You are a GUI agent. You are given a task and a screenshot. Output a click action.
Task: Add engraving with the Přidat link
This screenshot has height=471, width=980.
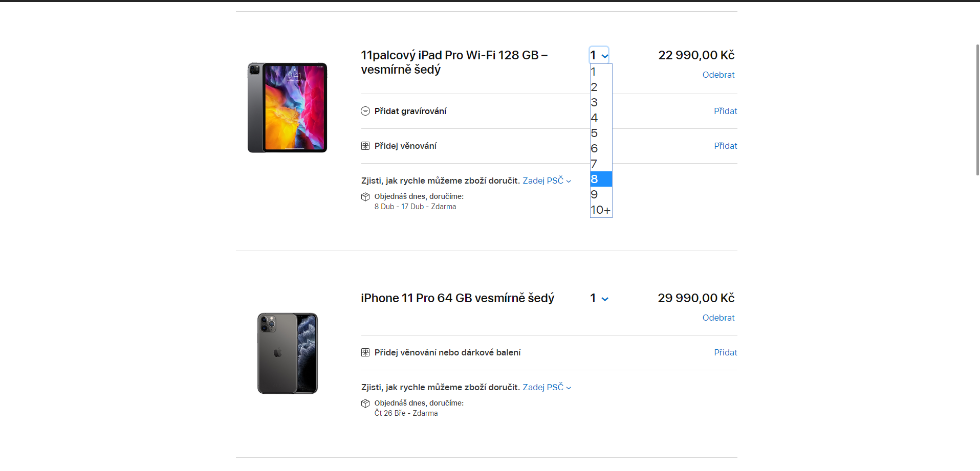[x=725, y=111]
